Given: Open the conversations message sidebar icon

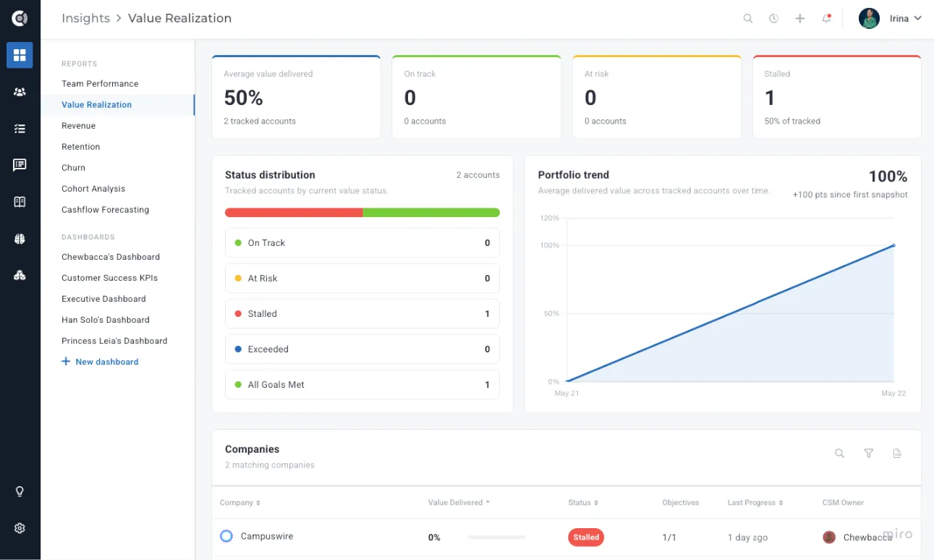Looking at the screenshot, I should 20,165.
